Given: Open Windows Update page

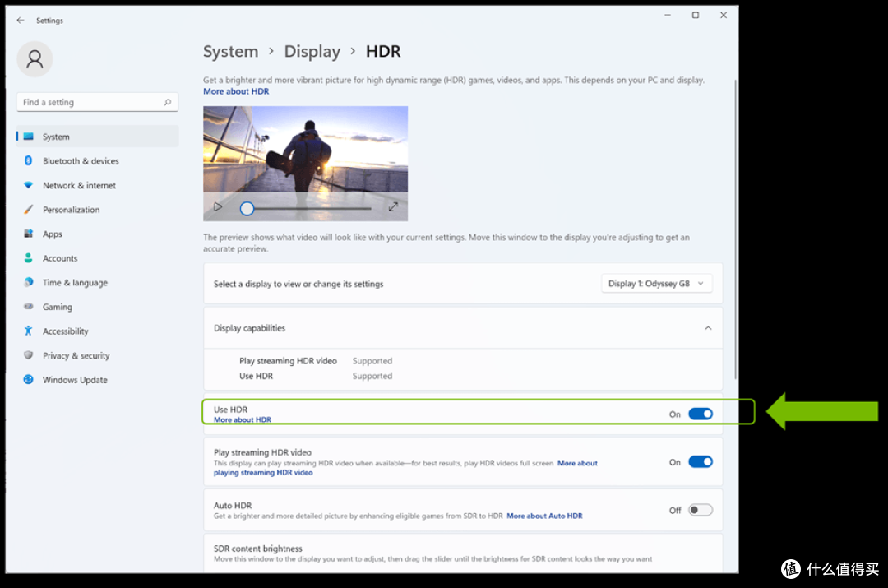Looking at the screenshot, I should 97,380.
